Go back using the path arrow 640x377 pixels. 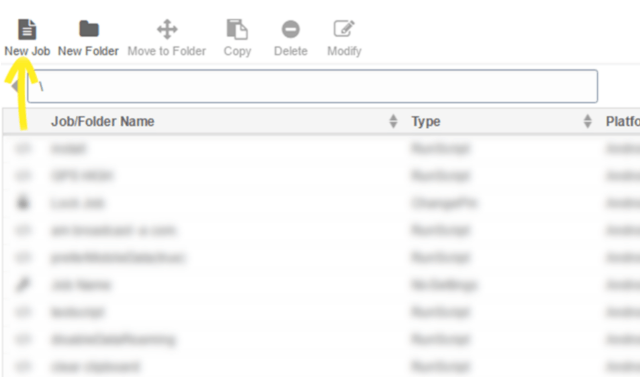tap(15, 86)
